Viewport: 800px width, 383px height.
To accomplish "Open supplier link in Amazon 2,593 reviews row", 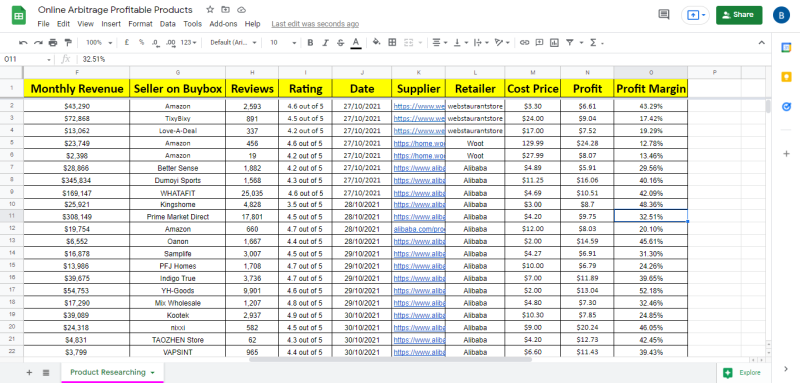I will [419, 106].
